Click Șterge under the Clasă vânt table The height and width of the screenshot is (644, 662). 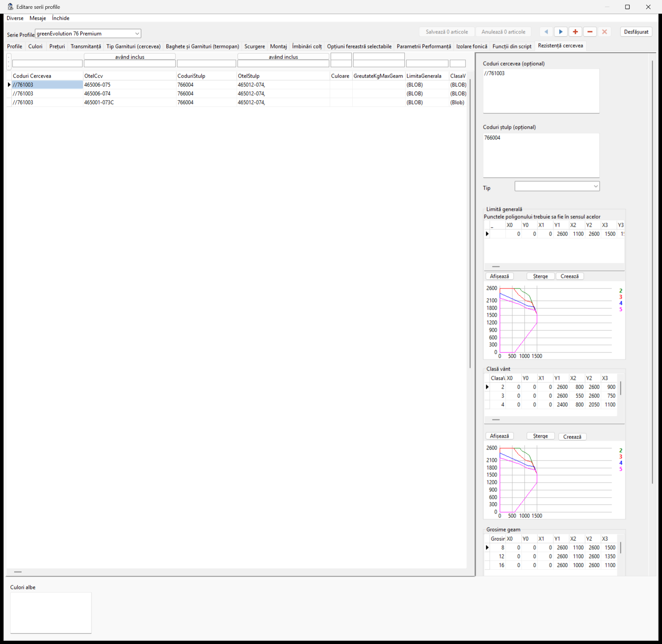[x=540, y=436]
